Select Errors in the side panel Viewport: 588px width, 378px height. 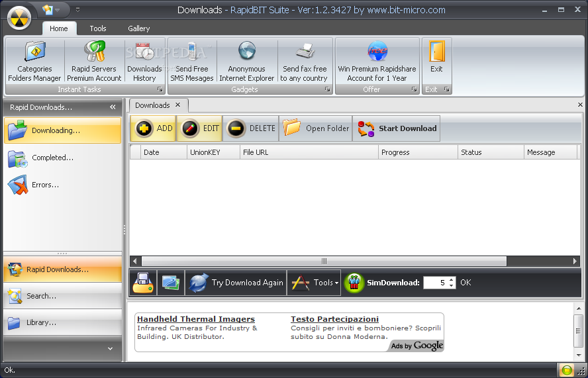[62, 185]
